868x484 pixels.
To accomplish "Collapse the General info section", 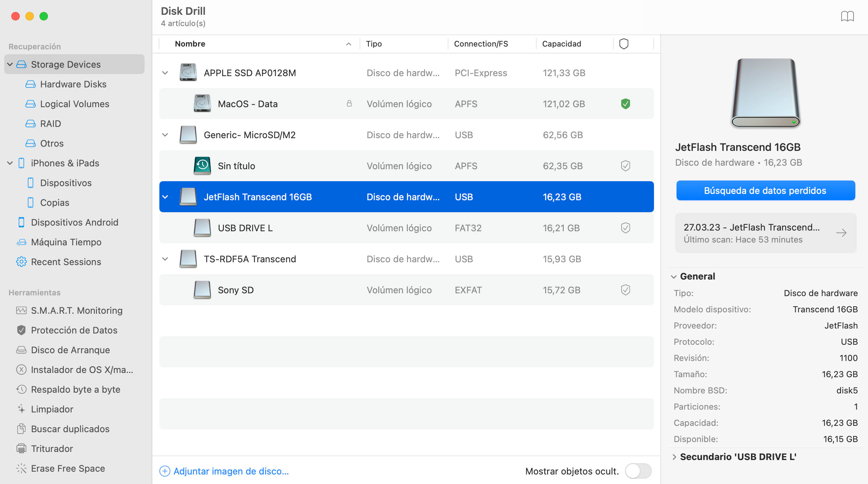I will (x=674, y=276).
